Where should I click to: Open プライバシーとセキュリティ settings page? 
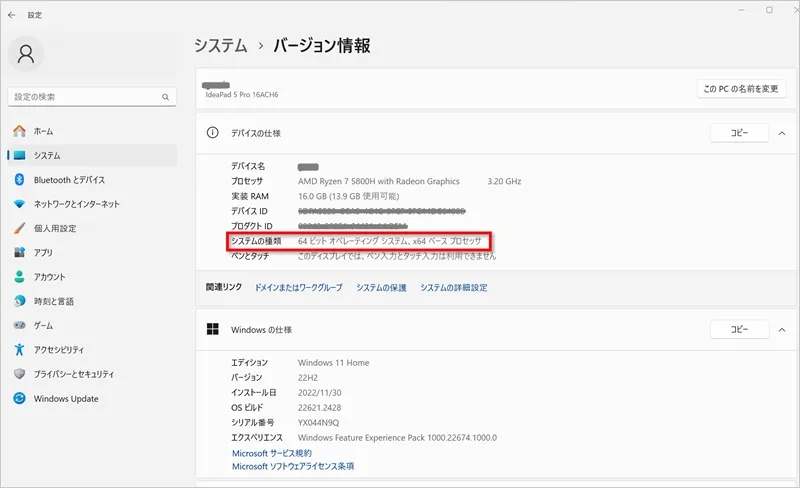click(x=92, y=374)
